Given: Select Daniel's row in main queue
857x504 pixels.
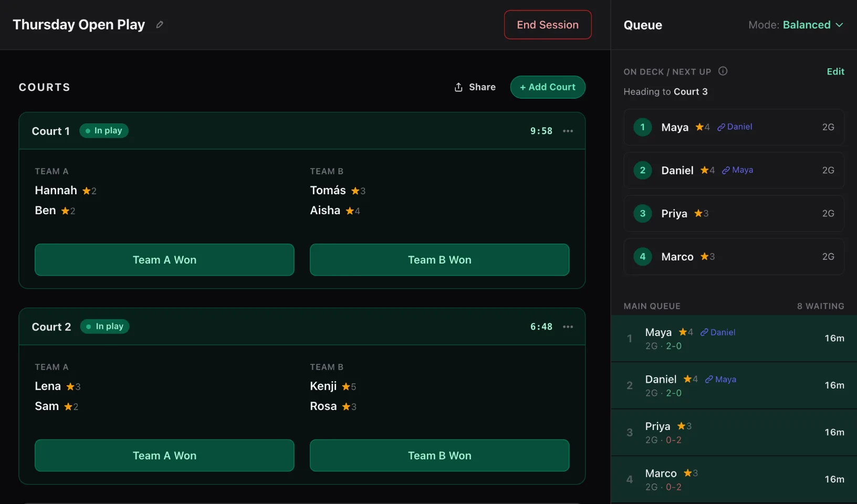Looking at the screenshot, I should pos(734,385).
